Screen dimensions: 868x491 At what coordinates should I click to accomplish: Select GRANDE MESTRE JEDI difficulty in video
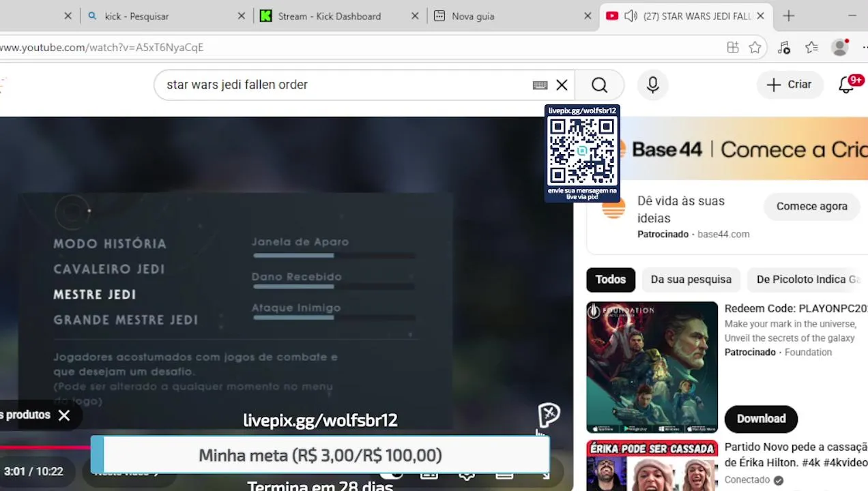tap(126, 320)
